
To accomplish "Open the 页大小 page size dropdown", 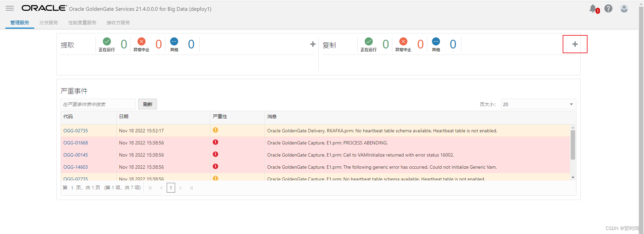I will pos(538,104).
